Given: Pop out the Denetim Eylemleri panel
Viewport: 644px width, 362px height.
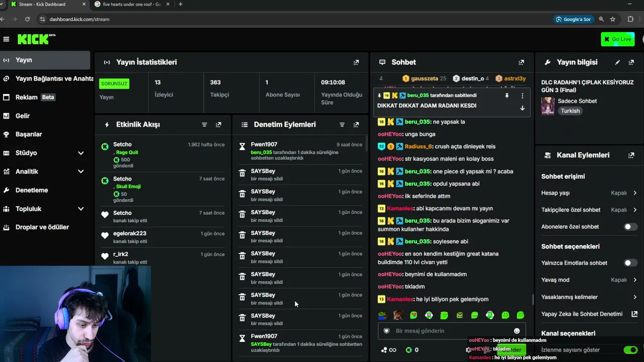Looking at the screenshot, I should 356,125.
